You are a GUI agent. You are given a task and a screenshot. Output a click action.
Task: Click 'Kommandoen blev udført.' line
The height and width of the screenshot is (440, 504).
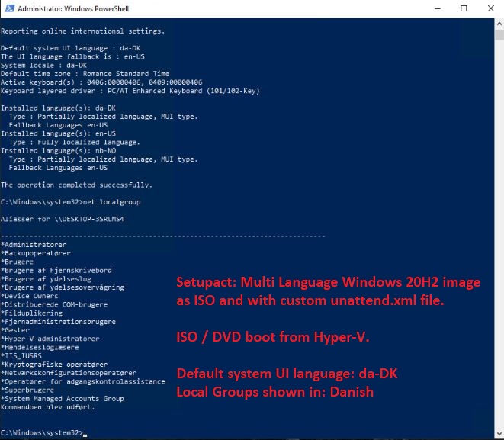(48, 407)
